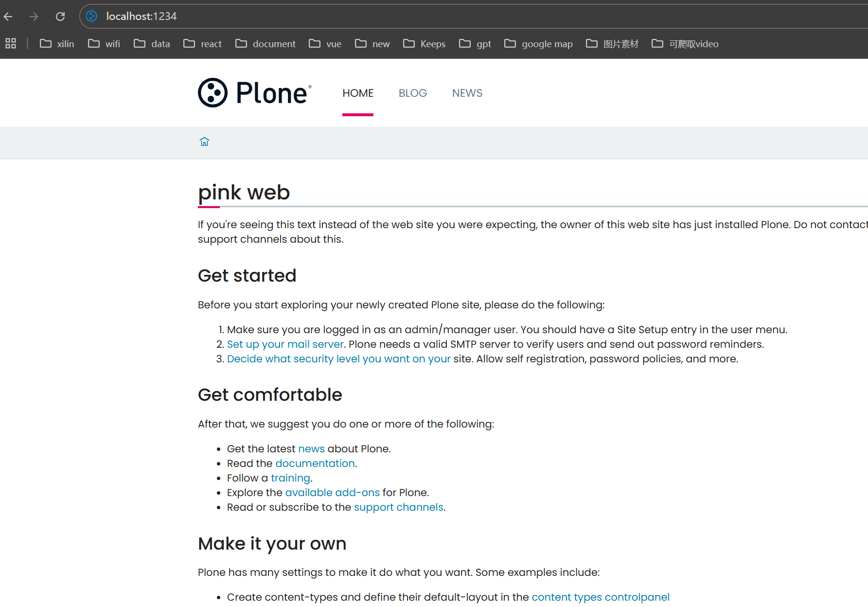Open the xilin bookmark folder
Screen dimensions: 868x607
pos(57,44)
